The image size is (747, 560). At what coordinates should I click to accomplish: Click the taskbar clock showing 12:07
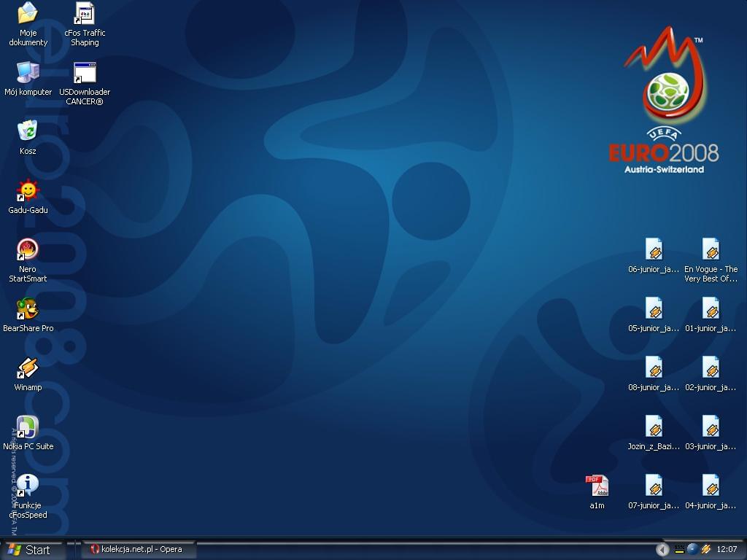coord(727,550)
